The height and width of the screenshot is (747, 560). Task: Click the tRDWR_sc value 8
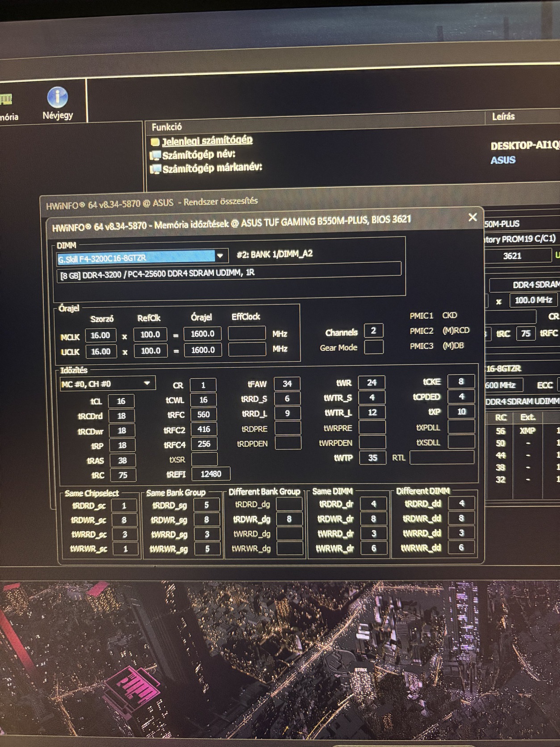click(124, 520)
